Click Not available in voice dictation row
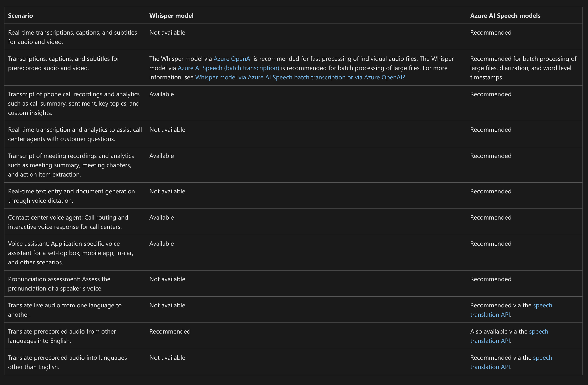The height and width of the screenshot is (385, 588). [167, 192]
